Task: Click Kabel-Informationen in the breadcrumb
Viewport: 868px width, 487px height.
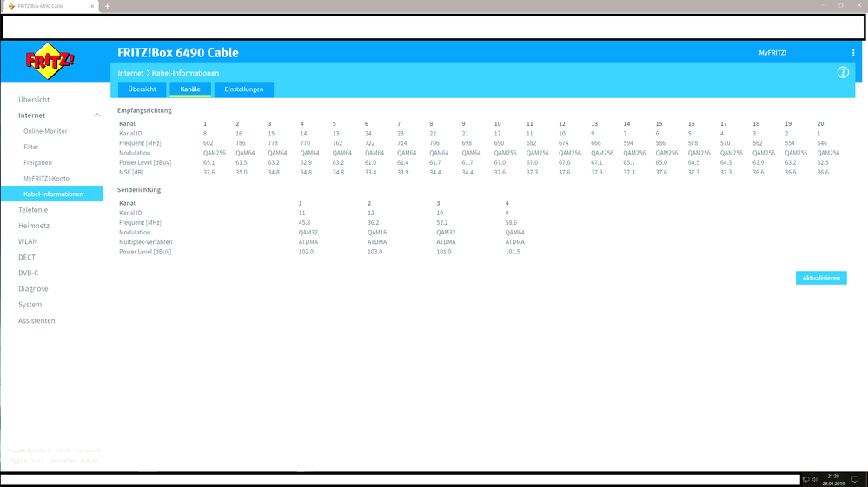Action: click(185, 73)
